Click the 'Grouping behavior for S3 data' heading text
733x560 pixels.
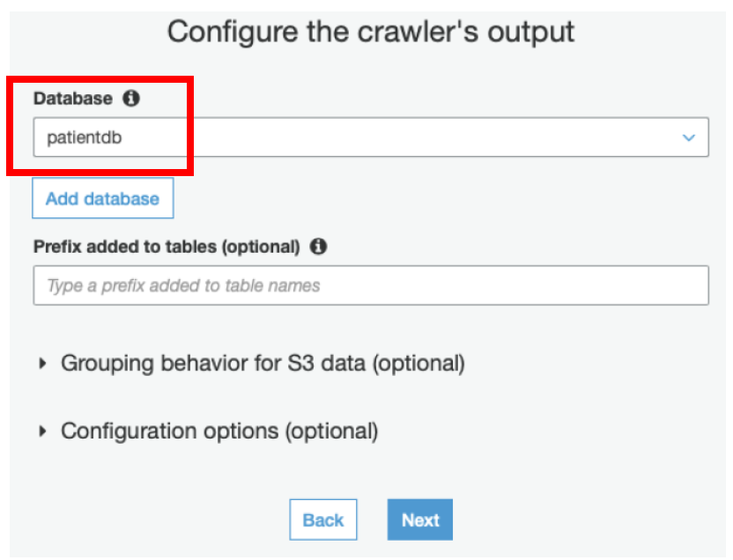[x=263, y=364]
